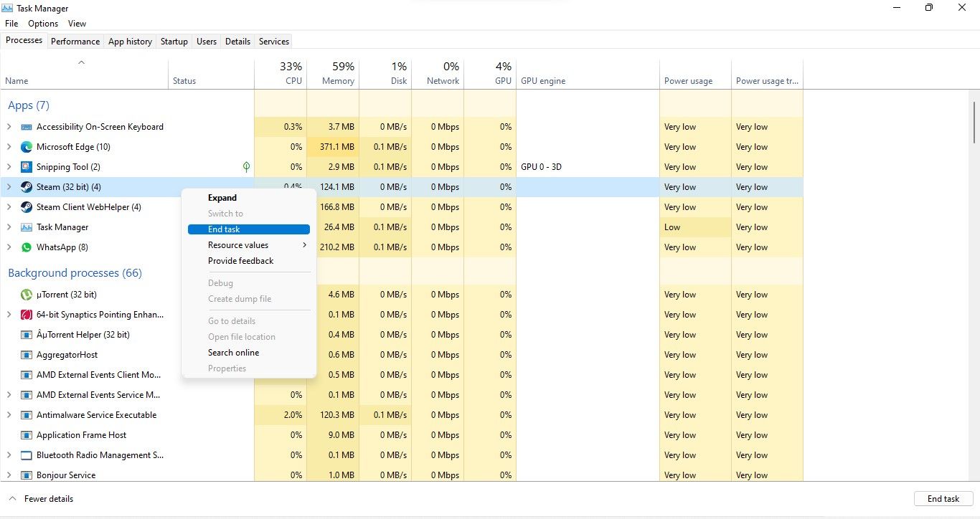
Task: Click the Bluetooth Radio Management icon
Action: (27, 455)
